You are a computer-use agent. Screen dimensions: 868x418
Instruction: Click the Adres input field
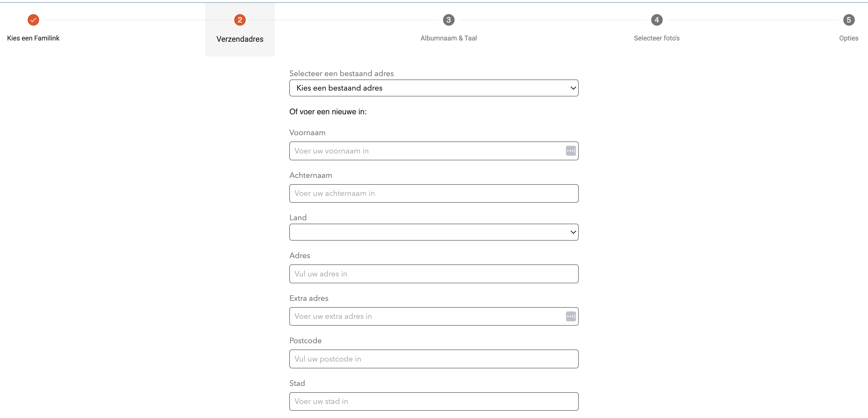434,274
